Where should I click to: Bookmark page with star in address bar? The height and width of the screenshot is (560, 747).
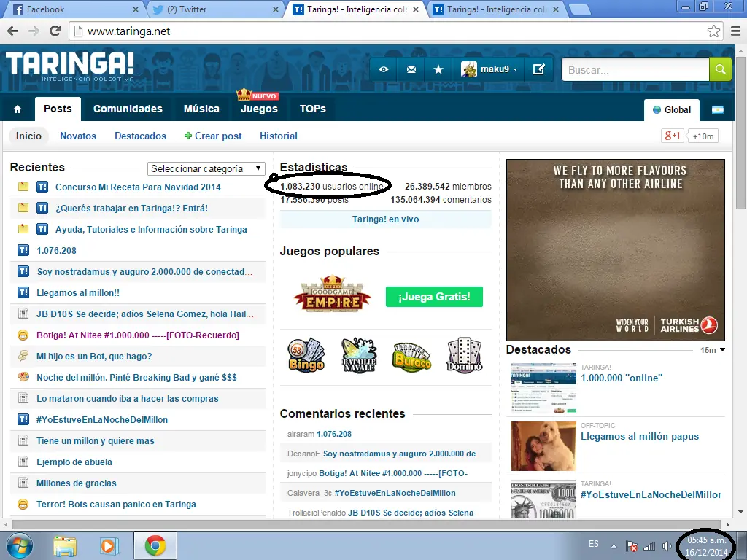pyautogui.click(x=713, y=31)
